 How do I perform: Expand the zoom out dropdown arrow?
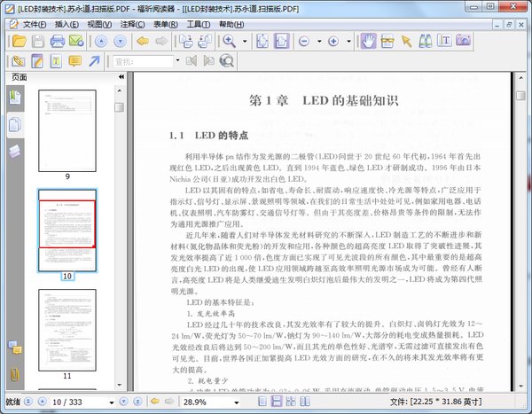pos(319,42)
